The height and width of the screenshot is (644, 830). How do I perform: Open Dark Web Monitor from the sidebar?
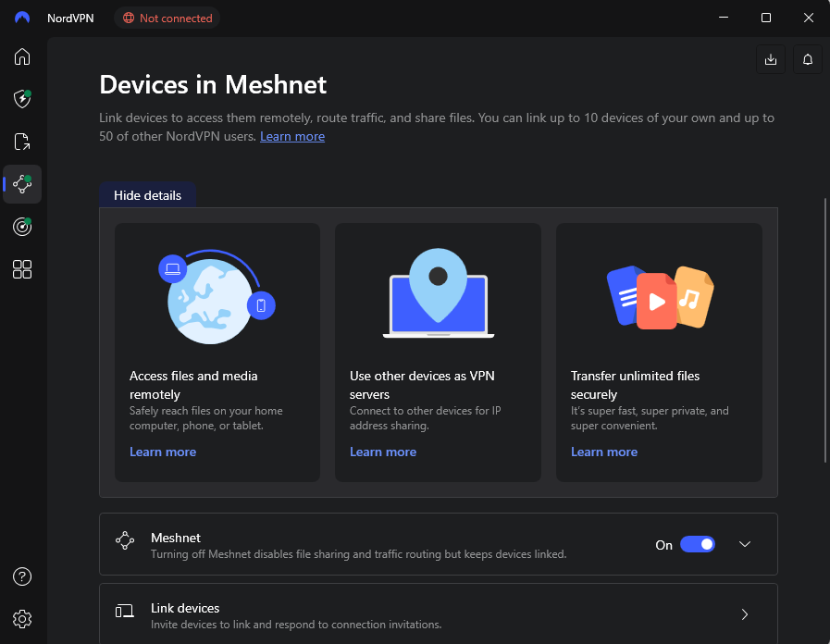tap(21, 227)
